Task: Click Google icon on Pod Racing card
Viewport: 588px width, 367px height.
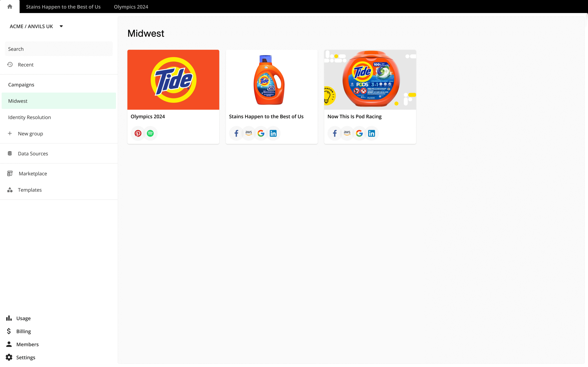Action: 359,133
